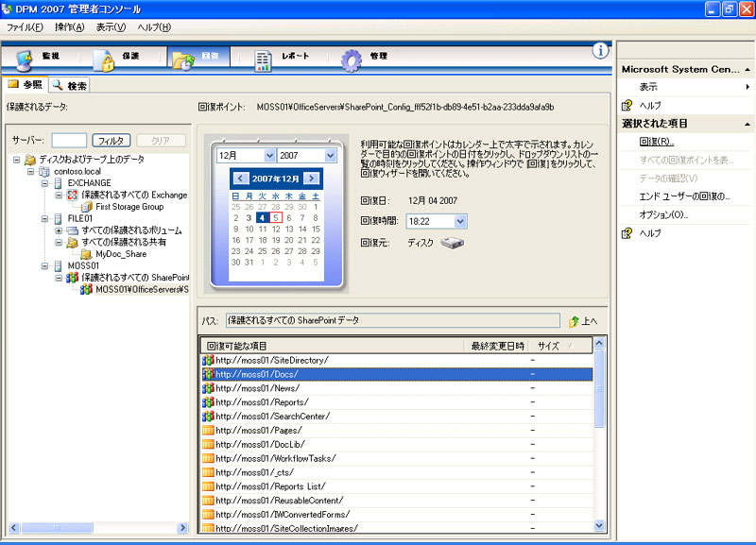This screenshot has width=756, height=545.
Task: Click the 回復可能な項目 column header
Action: coord(333,346)
